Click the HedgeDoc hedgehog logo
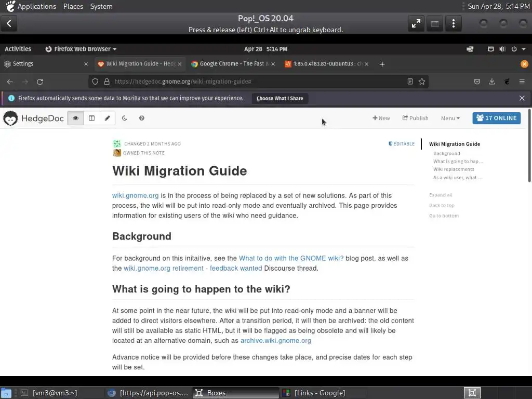 tap(10, 118)
